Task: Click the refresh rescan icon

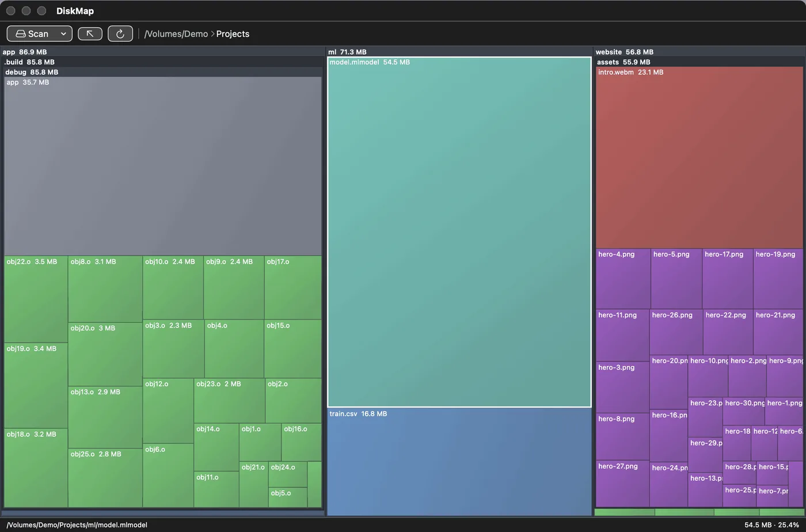Action: coord(120,34)
